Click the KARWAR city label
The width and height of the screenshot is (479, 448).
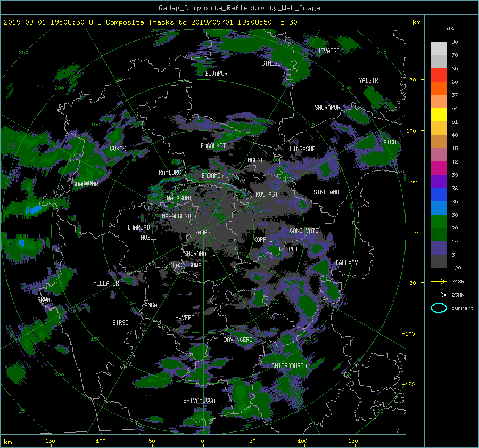pyautogui.click(x=44, y=299)
